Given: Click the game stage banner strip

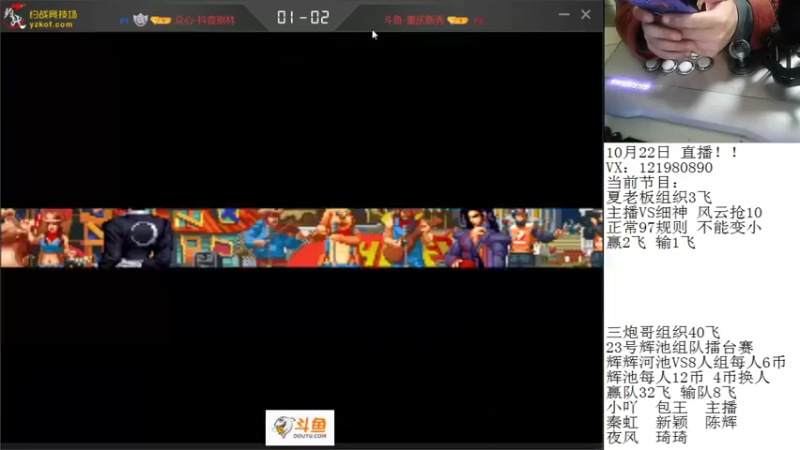Looking at the screenshot, I should 302,238.
